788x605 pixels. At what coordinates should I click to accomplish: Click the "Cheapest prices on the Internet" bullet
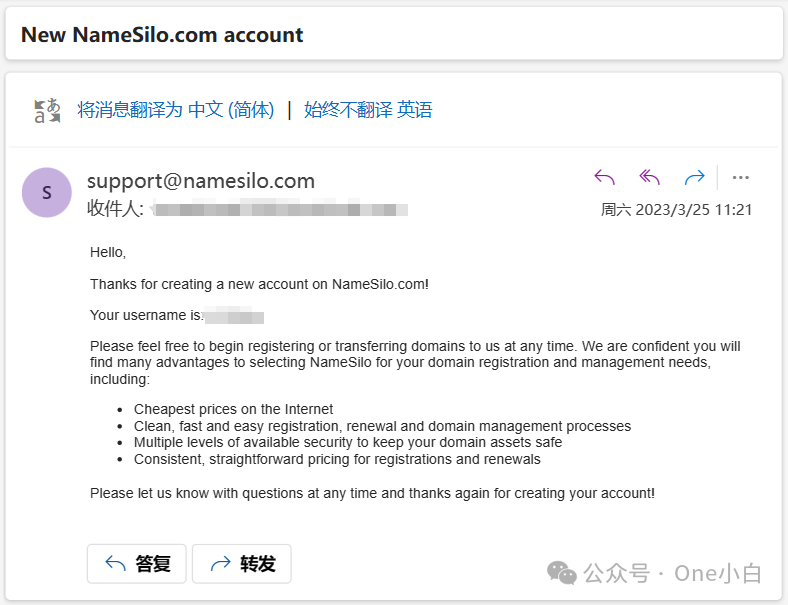click(234, 409)
